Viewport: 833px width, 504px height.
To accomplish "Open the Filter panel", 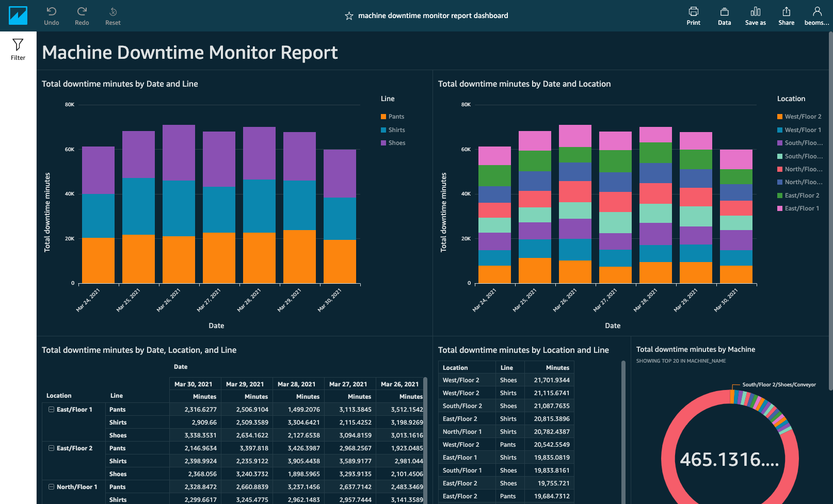I will [x=18, y=48].
